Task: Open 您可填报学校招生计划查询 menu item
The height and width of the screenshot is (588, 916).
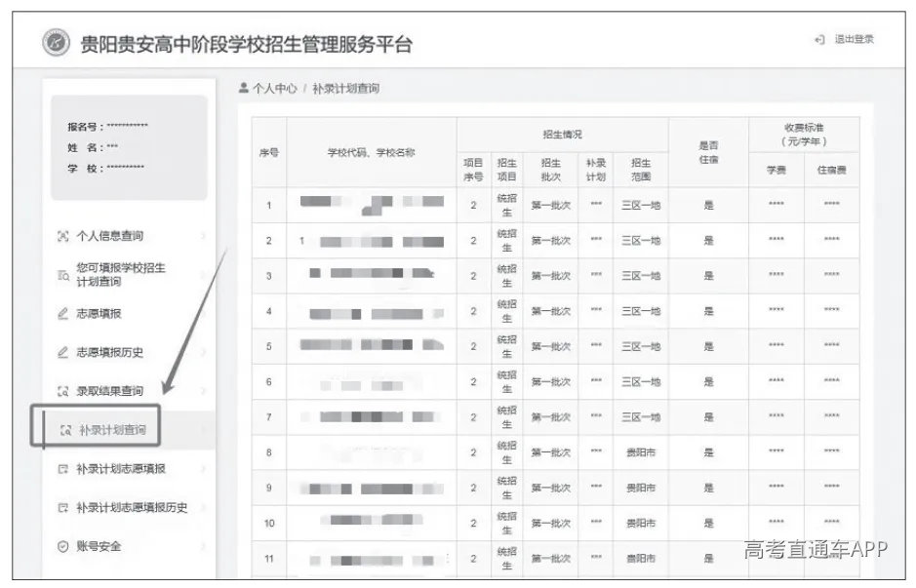Action: click(121, 274)
